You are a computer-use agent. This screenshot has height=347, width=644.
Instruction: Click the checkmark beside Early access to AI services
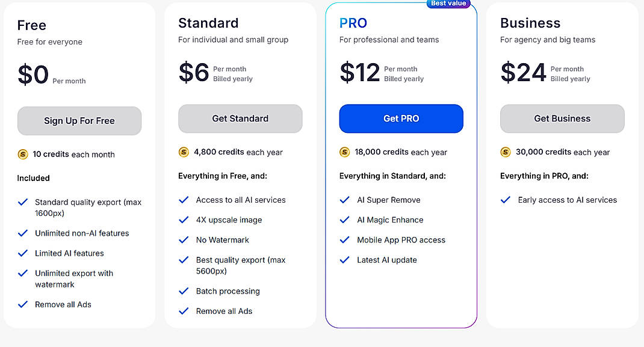(505, 200)
